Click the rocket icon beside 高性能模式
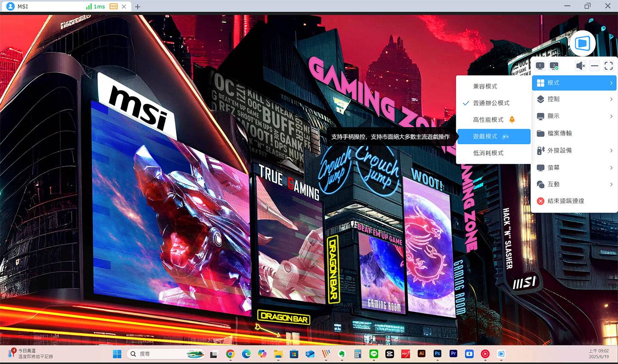Viewport: 618px width, 364px height. click(x=512, y=120)
